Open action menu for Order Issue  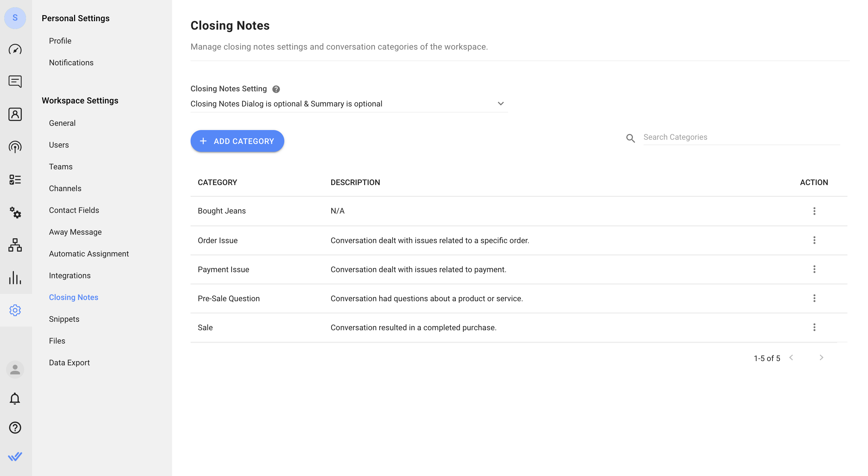coord(814,240)
